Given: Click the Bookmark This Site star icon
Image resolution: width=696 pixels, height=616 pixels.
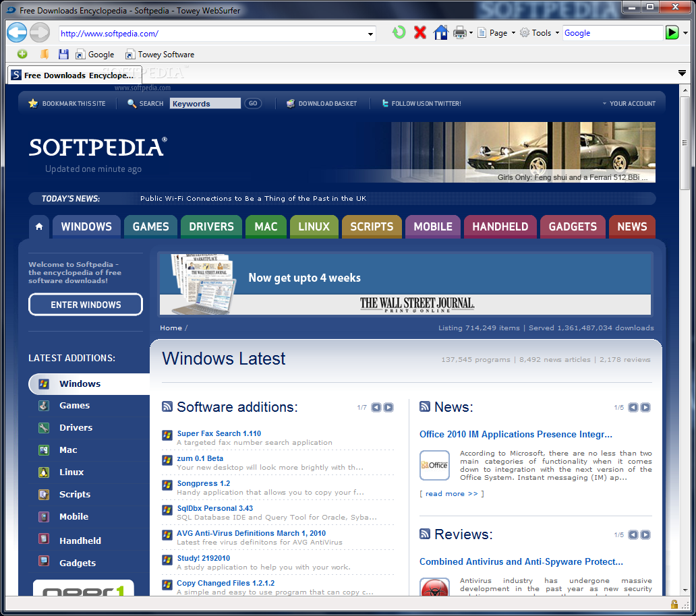Looking at the screenshot, I should click(33, 103).
